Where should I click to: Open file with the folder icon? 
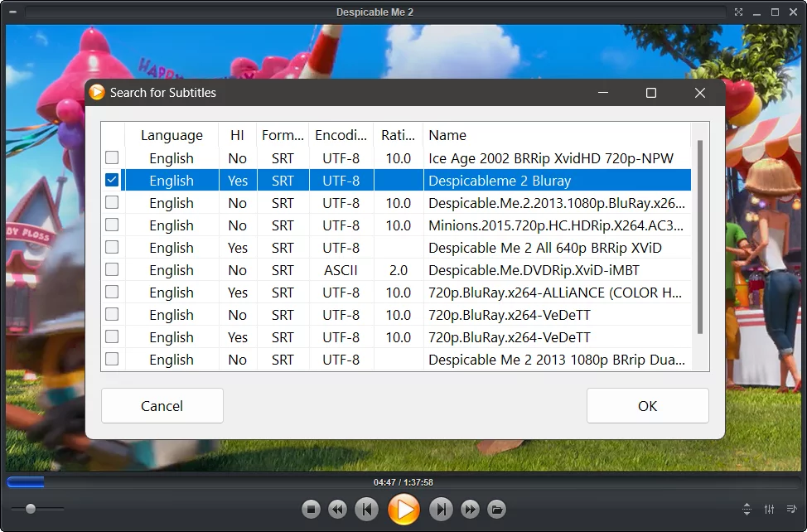496,510
